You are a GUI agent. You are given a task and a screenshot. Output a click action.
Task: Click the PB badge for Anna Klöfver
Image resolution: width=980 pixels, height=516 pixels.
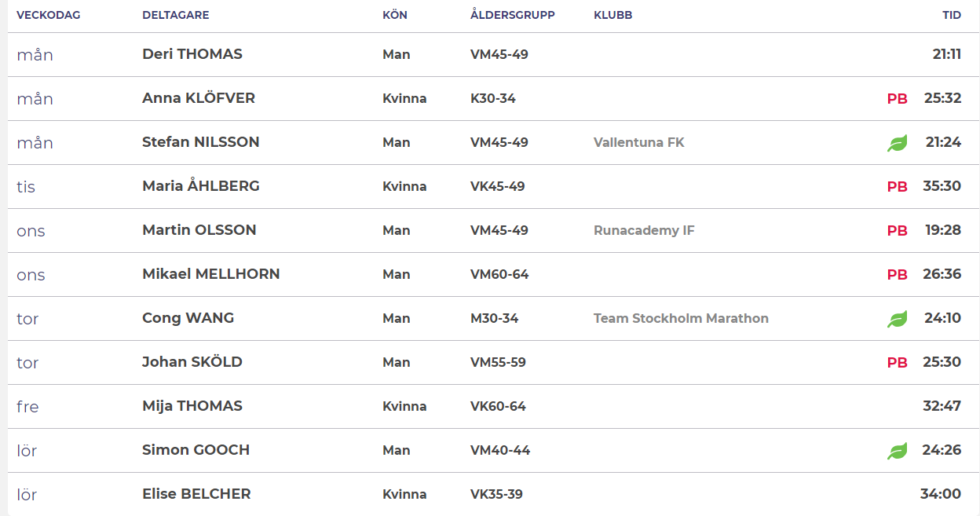coord(898,99)
